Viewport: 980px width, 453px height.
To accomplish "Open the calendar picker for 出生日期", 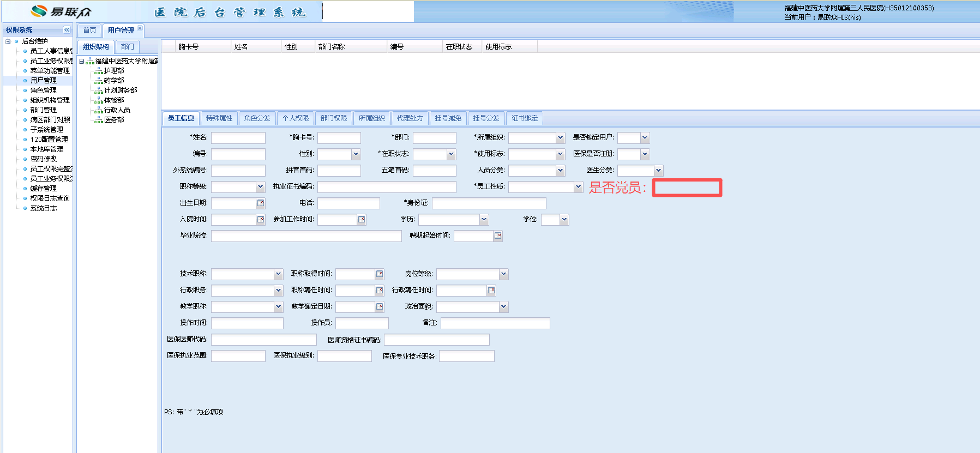I will [x=261, y=203].
